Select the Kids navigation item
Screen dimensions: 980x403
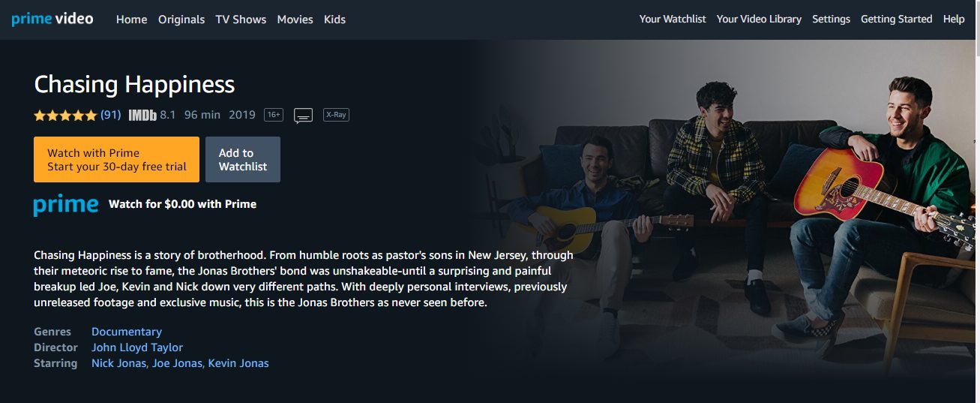coord(334,20)
